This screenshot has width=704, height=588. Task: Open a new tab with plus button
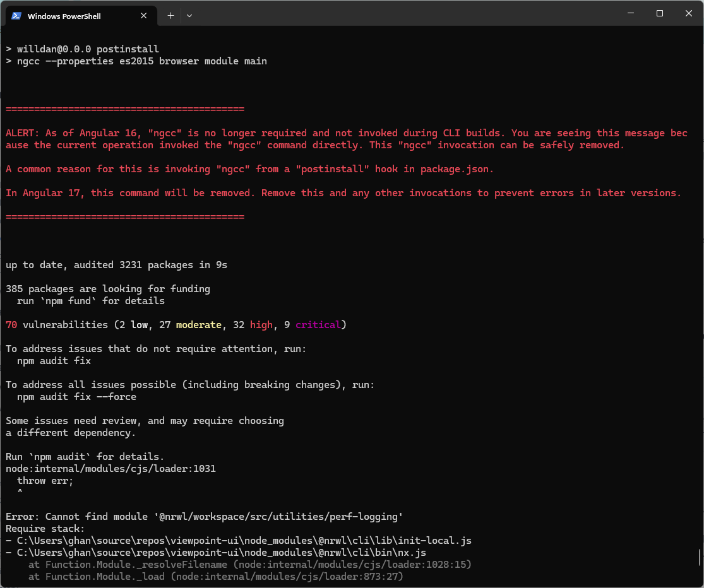coord(170,16)
